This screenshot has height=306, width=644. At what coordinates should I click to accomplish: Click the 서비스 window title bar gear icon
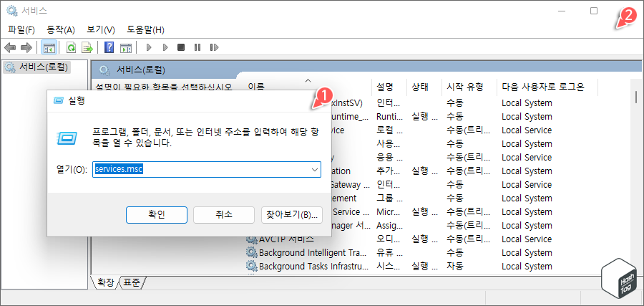point(12,11)
